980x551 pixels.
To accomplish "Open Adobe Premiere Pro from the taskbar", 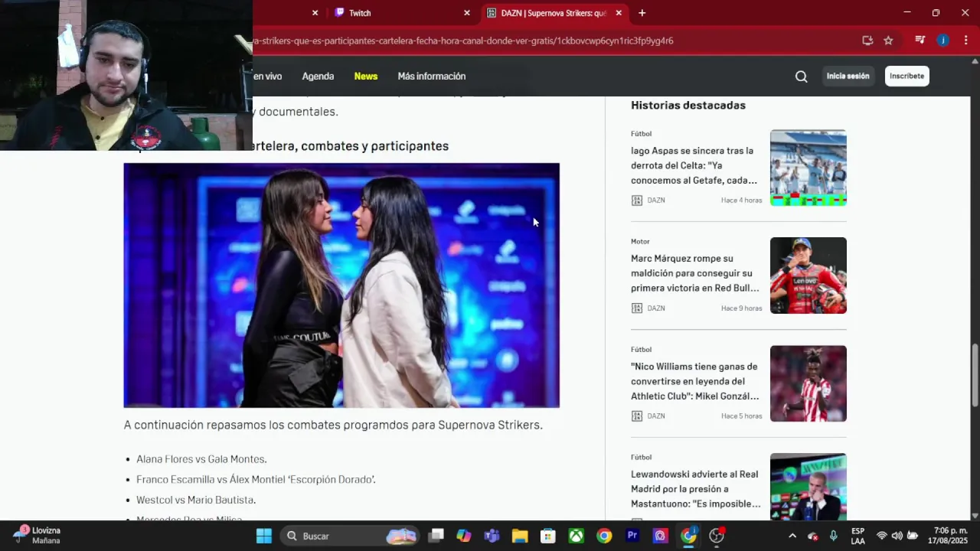I will click(632, 536).
